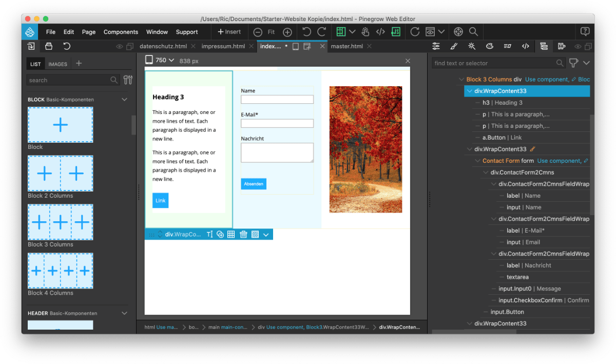Open the Support menu

187,32
